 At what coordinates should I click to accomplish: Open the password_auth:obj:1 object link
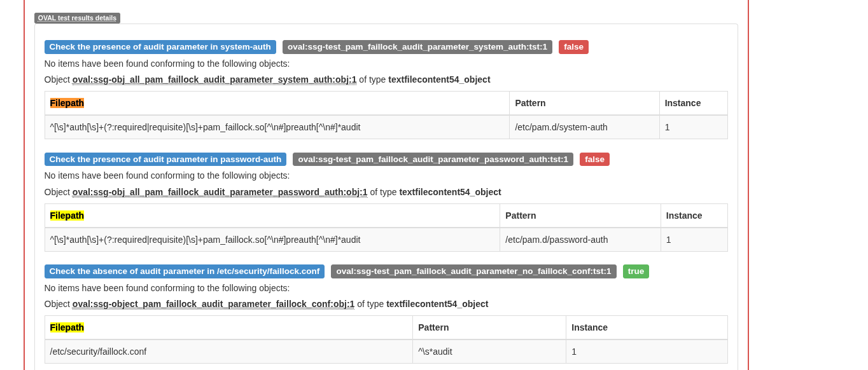pyautogui.click(x=220, y=192)
